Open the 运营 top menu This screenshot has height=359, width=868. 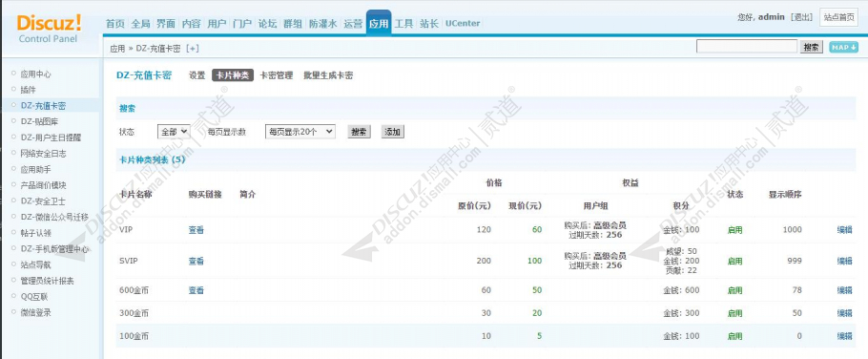coord(353,24)
